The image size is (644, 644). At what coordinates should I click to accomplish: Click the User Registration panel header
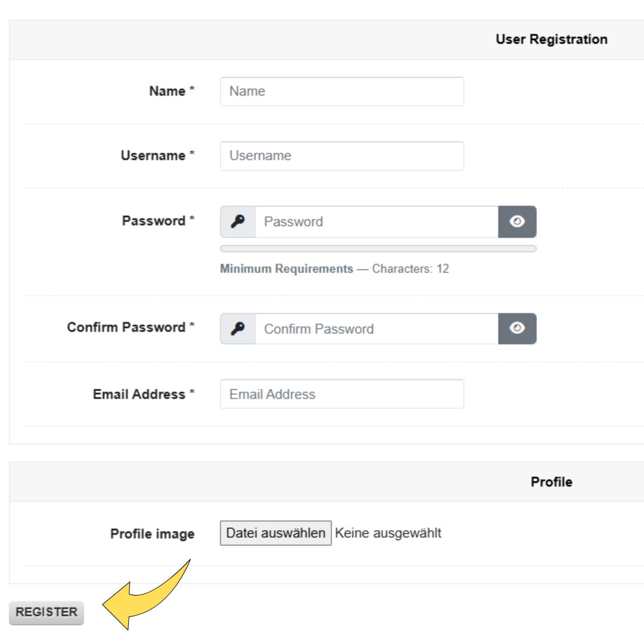[327, 39]
